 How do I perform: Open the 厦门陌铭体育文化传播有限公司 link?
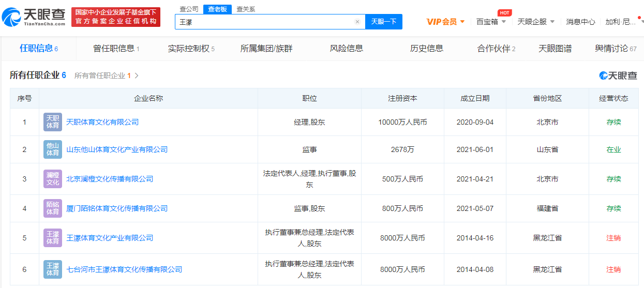(117, 208)
